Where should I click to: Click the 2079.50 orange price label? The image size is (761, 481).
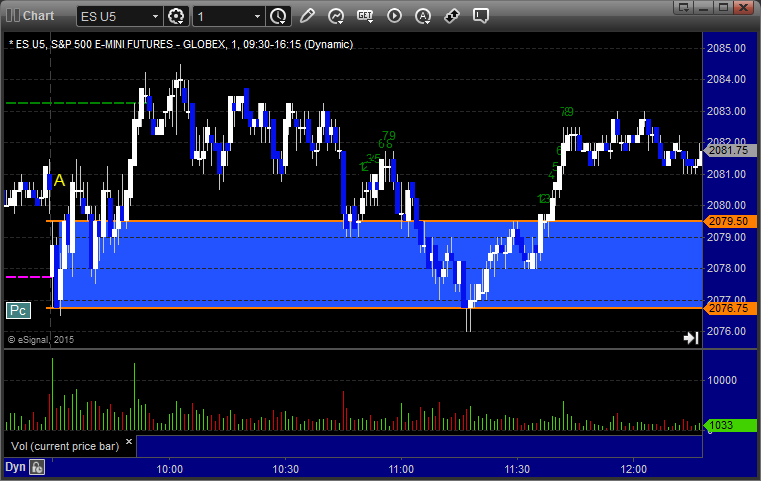pos(730,221)
